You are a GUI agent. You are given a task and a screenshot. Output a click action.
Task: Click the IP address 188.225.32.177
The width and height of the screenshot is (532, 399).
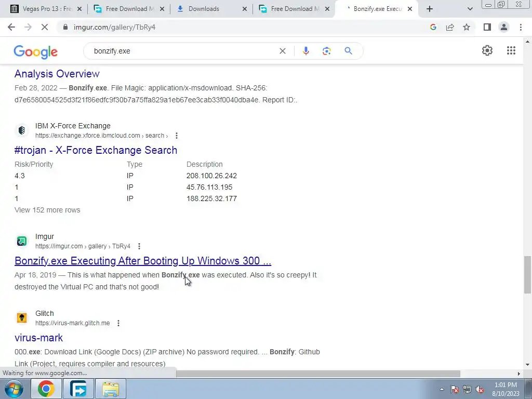pos(212,198)
